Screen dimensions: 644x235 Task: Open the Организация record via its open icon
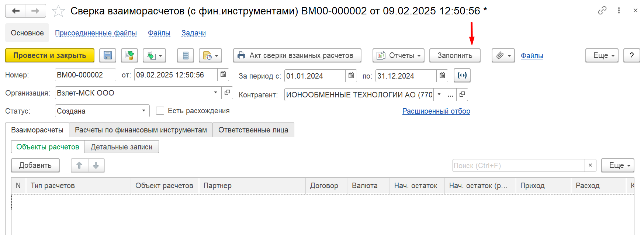pos(227,93)
